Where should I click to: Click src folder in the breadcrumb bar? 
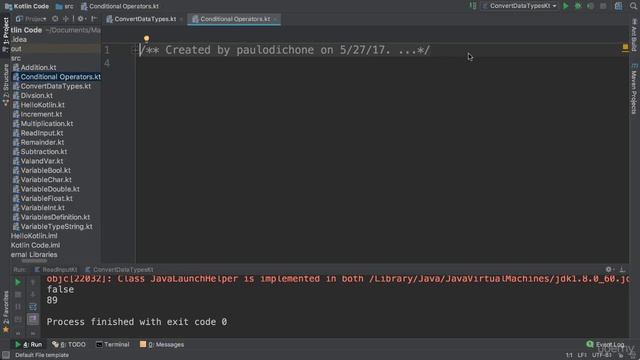(x=65, y=6)
